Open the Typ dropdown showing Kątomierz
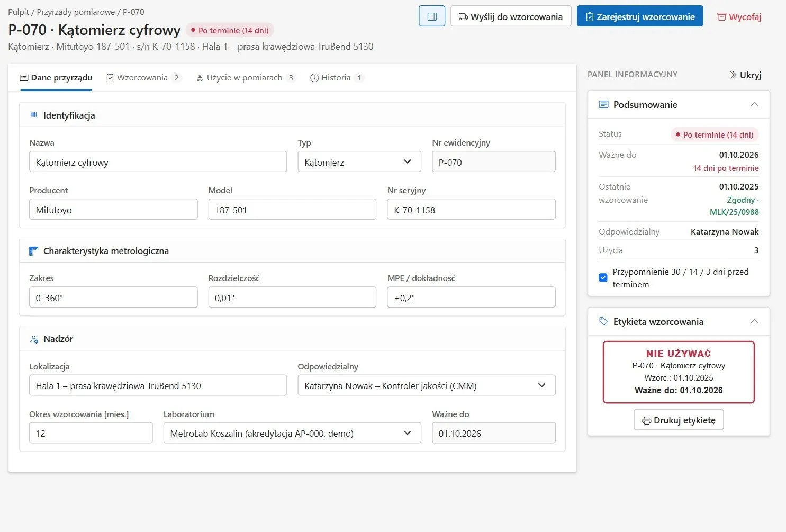 pyautogui.click(x=359, y=162)
